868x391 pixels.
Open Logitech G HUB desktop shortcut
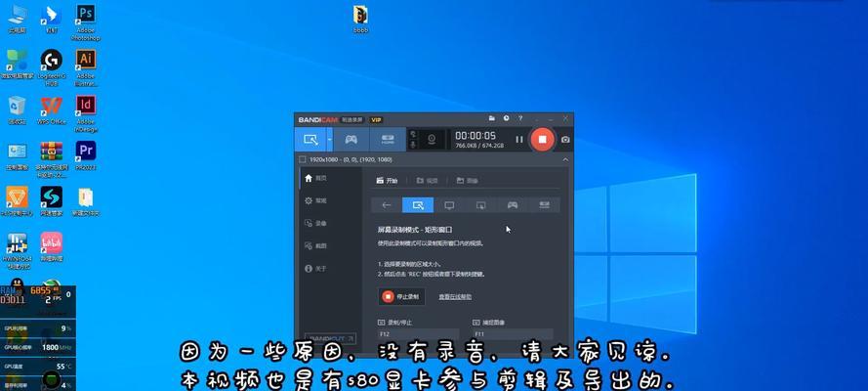point(52,68)
